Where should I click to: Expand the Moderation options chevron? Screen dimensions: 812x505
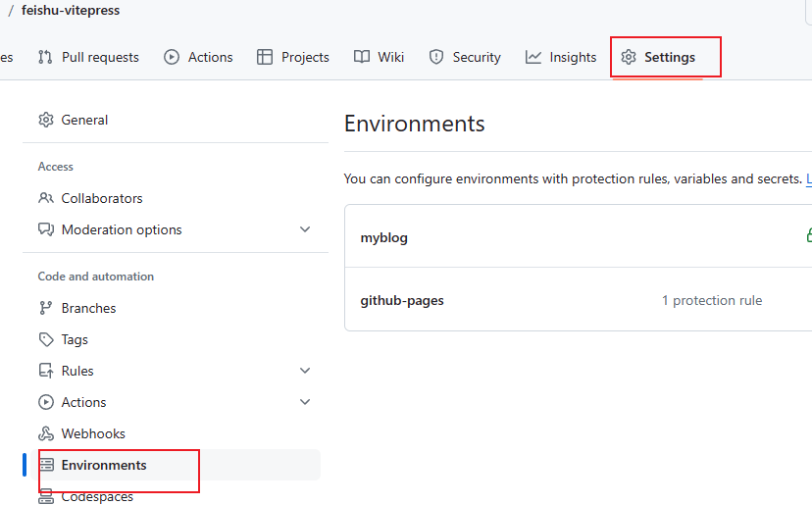point(305,229)
